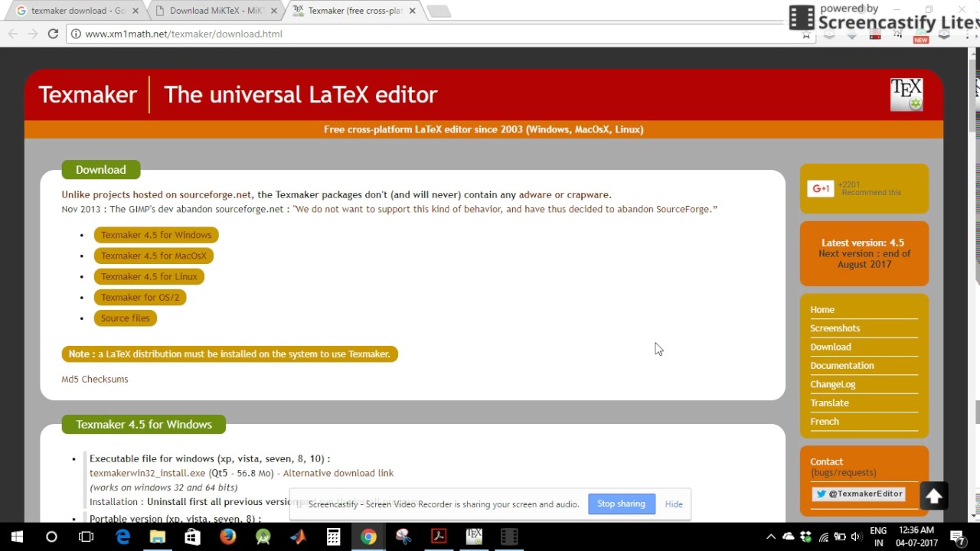980x551 pixels.
Task: Click the Texmaker site title
Action: pos(87,95)
